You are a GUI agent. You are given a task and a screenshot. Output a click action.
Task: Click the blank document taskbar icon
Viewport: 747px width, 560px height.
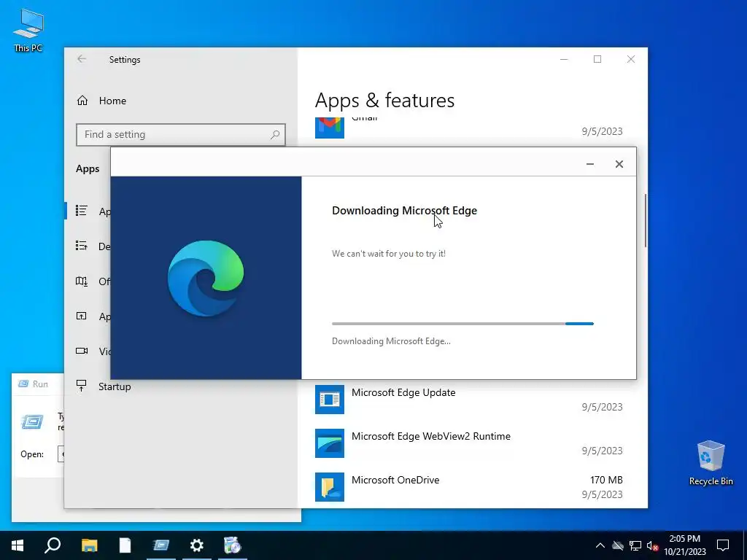click(125, 545)
